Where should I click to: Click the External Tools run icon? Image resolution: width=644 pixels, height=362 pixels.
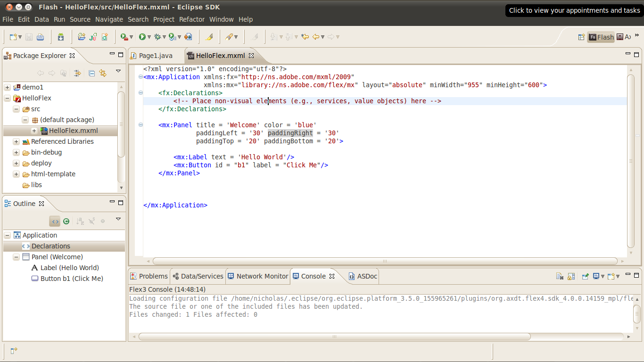(124, 37)
